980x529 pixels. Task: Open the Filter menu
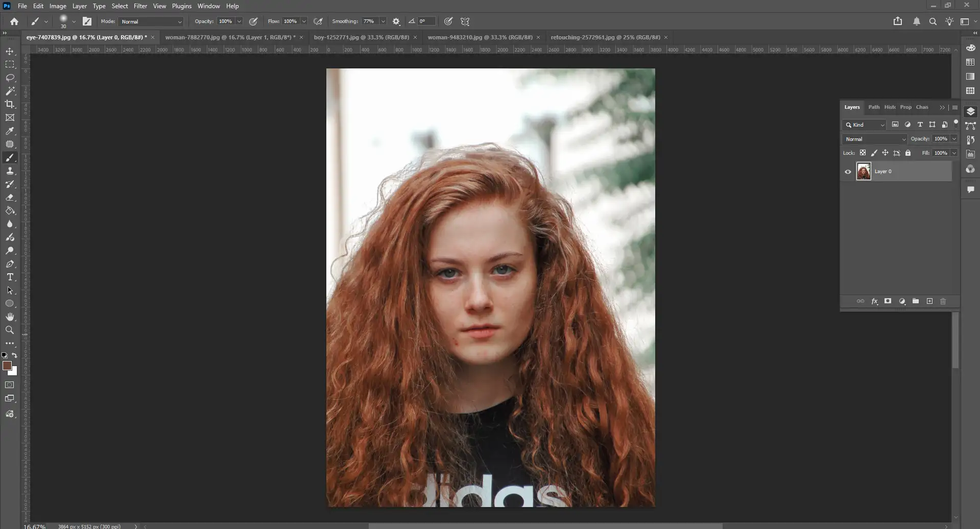(140, 6)
